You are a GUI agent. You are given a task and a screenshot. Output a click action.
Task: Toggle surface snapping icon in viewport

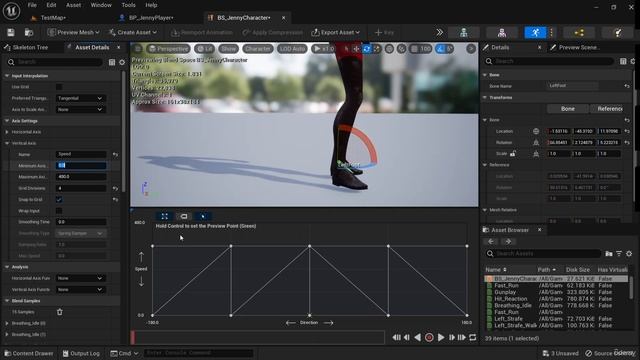tap(402, 49)
